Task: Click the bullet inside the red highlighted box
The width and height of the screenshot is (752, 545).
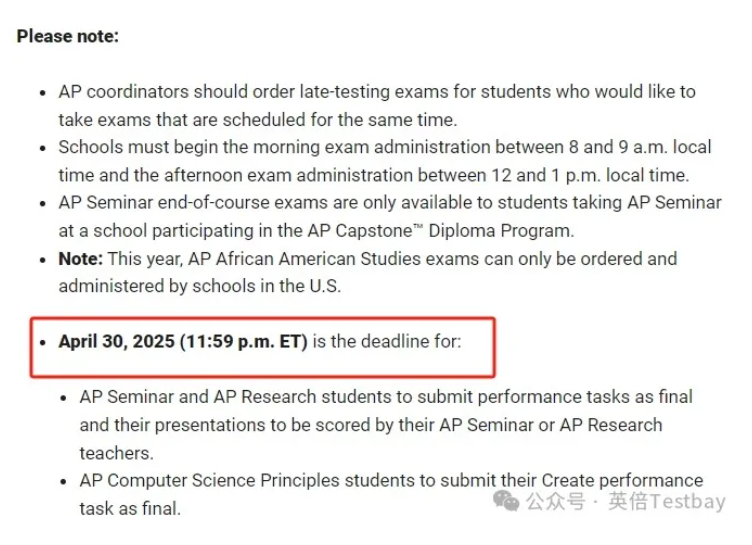Action: [43, 343]
